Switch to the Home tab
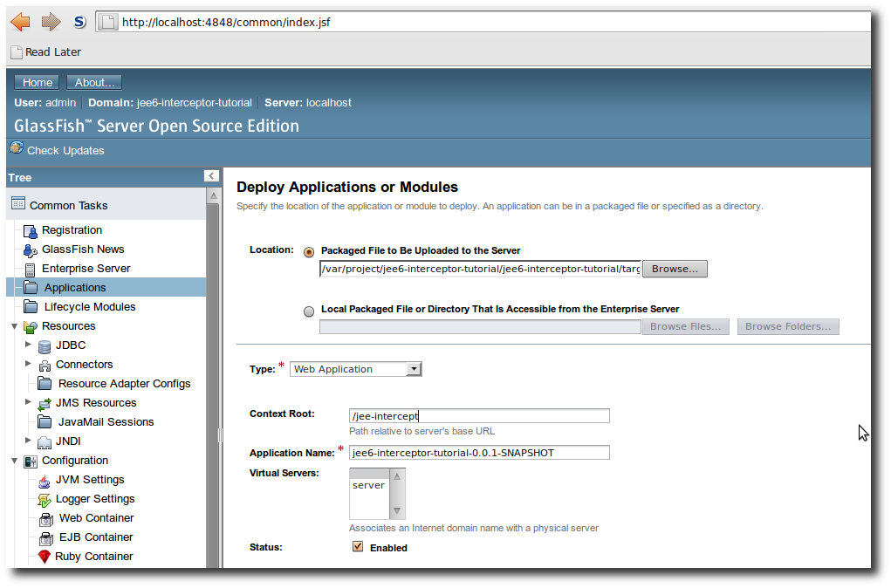 coord(36,81)
